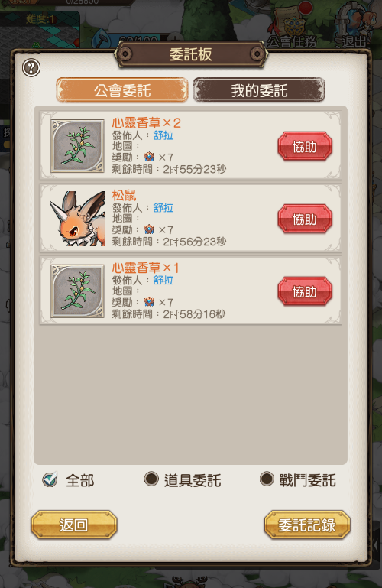
Task: Click publisher name 舒拉 in first commission
Action: point(163,135)
